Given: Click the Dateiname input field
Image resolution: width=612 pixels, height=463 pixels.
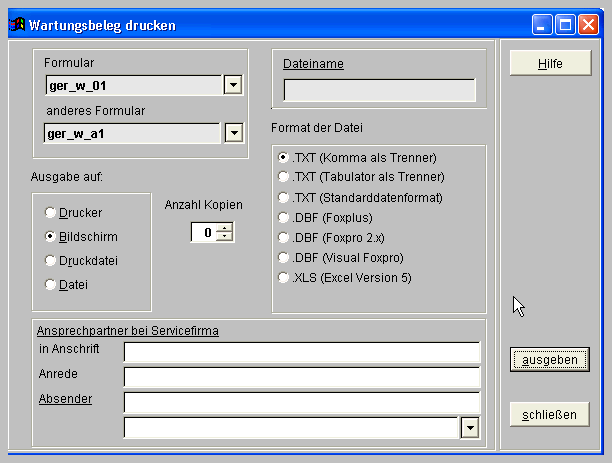Looking at the screenshot, I should tap(379, 90).
